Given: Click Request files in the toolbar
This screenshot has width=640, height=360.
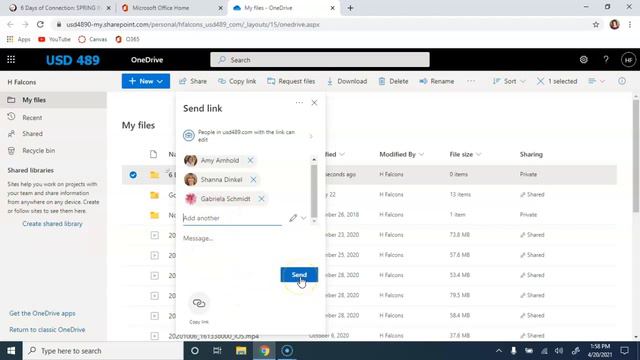Looking at the screenshot, I should 291,81.
